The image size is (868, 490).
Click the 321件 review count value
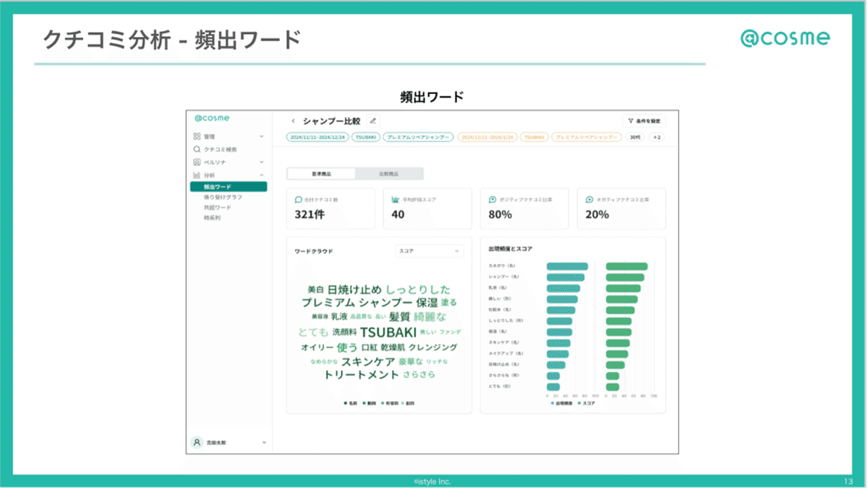click(310, 215)
